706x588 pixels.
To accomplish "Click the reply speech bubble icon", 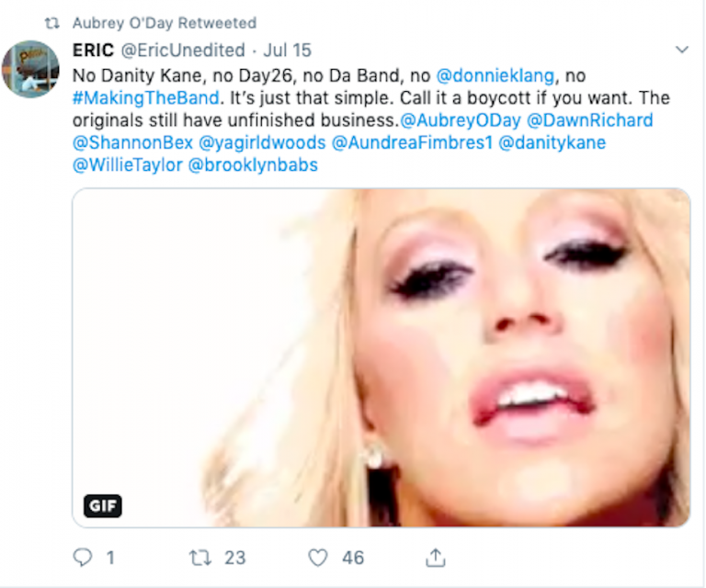I will click(82, 558).
